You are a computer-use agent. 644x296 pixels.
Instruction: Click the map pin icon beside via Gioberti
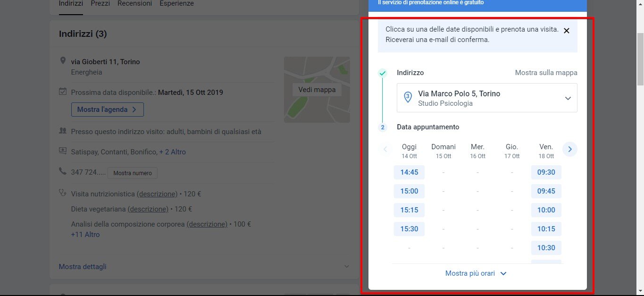pos(63,61)
